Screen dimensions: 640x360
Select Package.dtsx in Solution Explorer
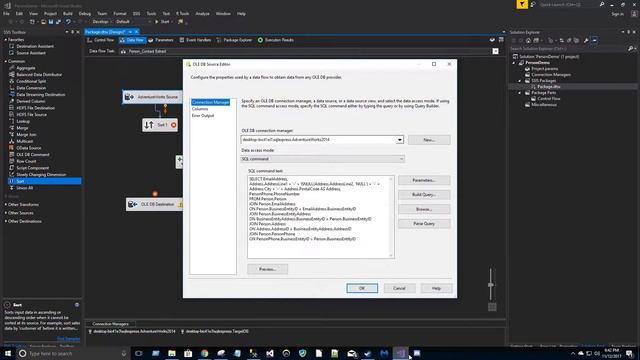coord(548,87)
